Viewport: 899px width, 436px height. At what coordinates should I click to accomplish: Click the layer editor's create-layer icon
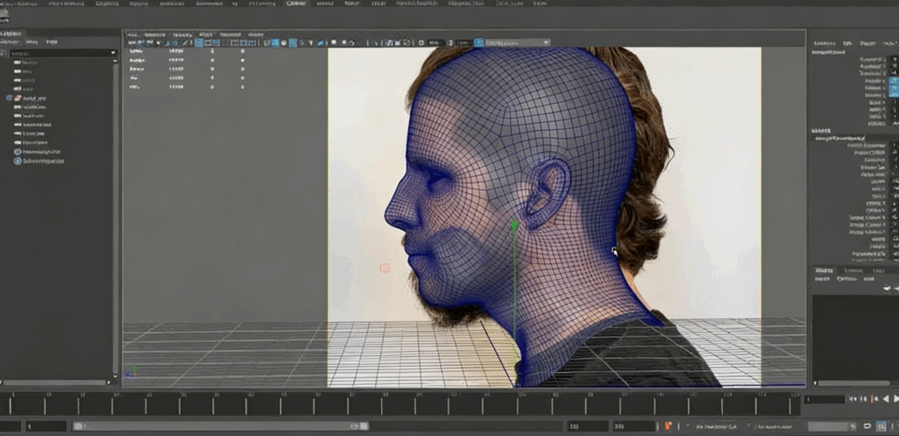(887, 289)
